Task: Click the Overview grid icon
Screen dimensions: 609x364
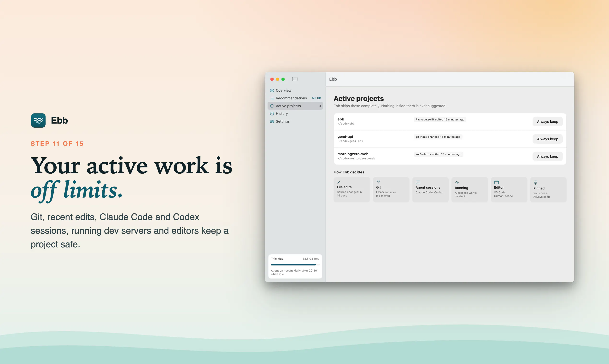Action: pos(272,91)
